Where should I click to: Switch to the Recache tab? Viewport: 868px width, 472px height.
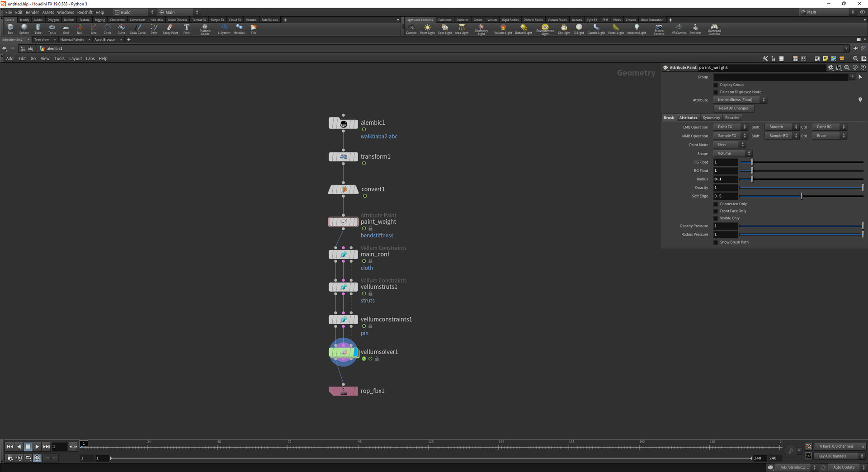[732, 118]
